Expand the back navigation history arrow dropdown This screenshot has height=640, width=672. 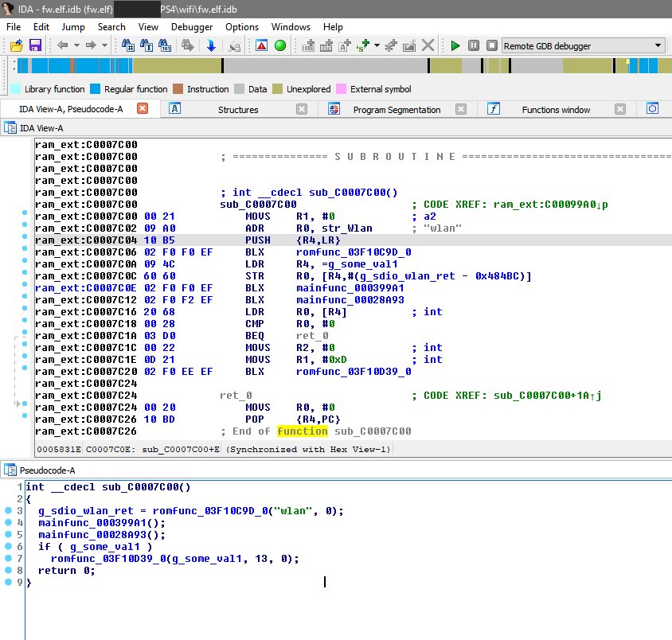pos(75,46)
